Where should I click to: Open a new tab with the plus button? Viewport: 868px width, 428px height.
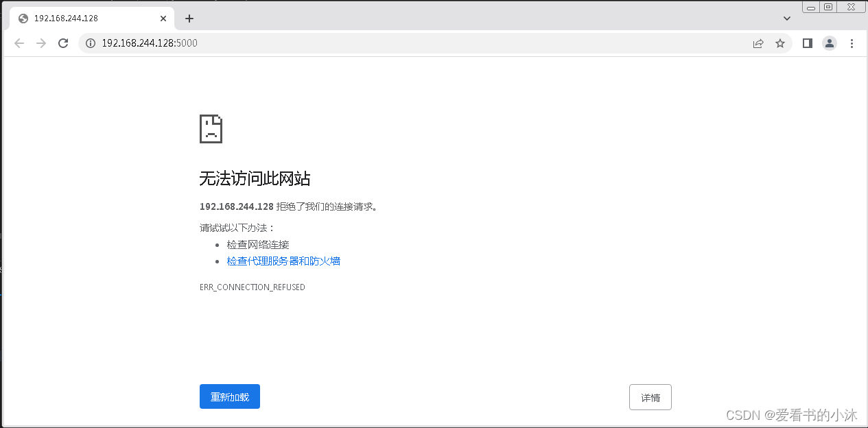[x=189, y=19]
